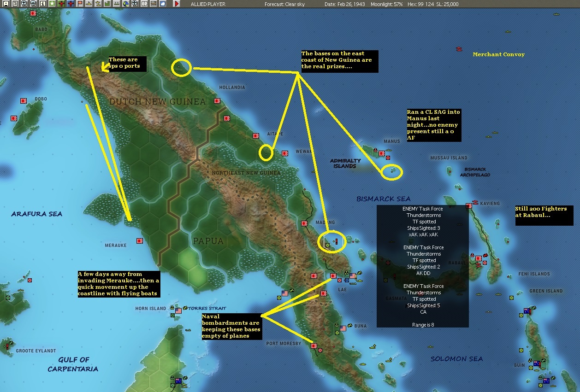Select the US flag at Horn Island
The width and height of the screenshot is (580, 392).
pyautogui.click(x=178, y=311)
